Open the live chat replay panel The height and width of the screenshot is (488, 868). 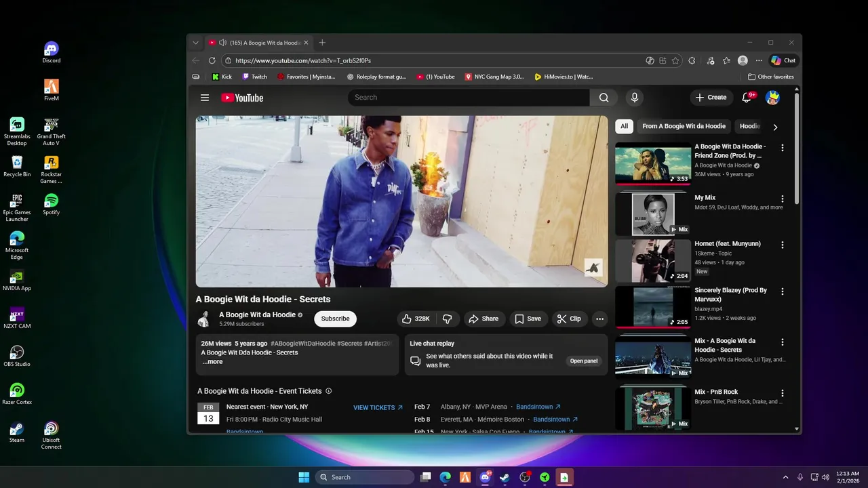tap(584, 361)
